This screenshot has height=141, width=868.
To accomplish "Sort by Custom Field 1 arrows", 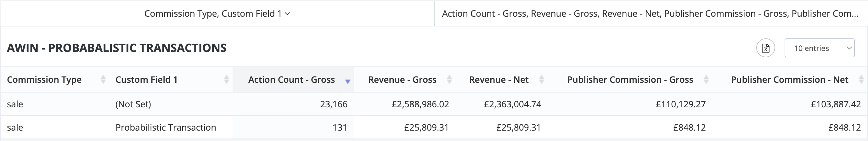I will tap(226, 80).
